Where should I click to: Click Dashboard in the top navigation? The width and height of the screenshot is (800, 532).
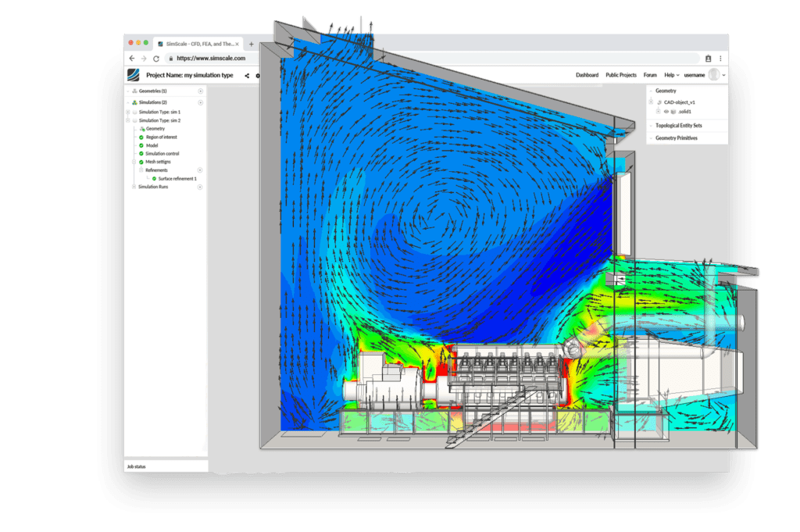[587, 75]
